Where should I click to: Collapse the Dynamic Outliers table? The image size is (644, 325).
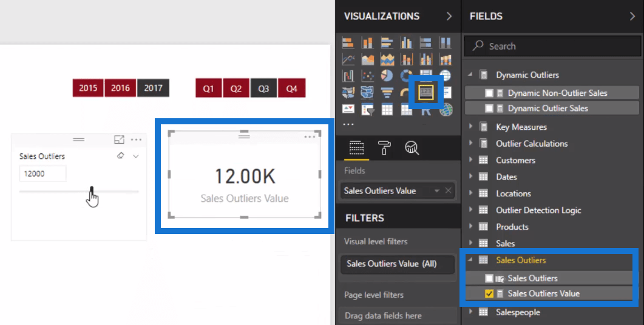[470, 75]
